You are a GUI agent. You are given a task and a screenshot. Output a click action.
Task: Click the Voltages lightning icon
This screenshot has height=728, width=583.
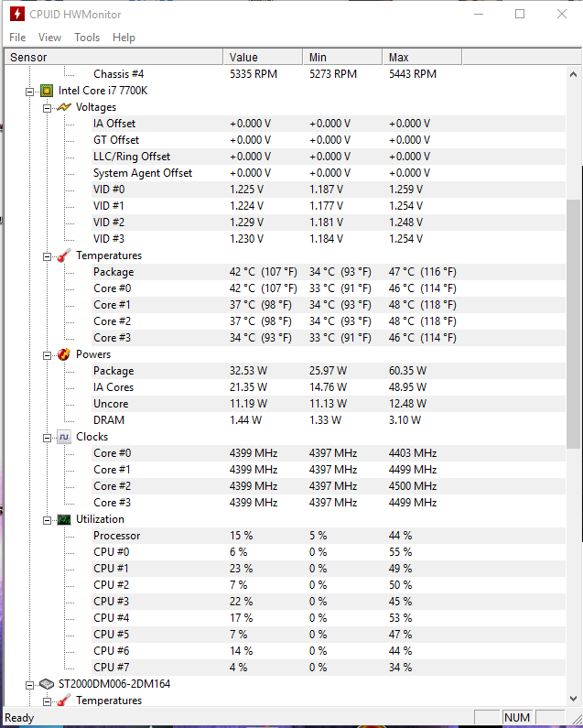[64, 107]
